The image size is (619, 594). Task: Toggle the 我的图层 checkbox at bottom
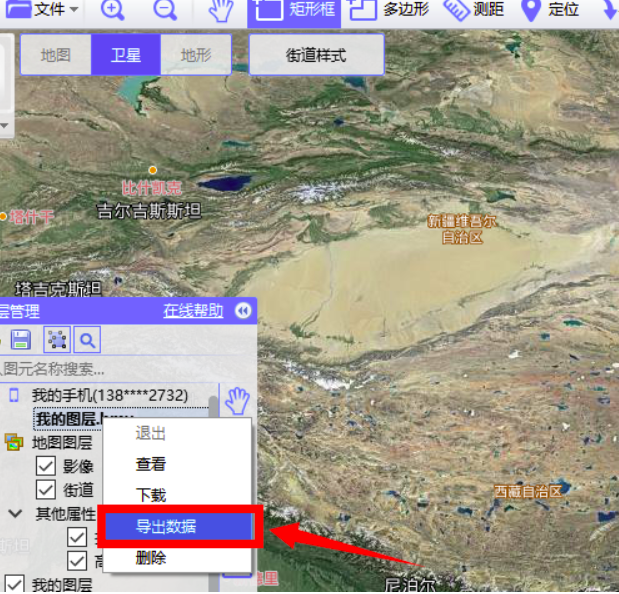(x=14, y=584)
